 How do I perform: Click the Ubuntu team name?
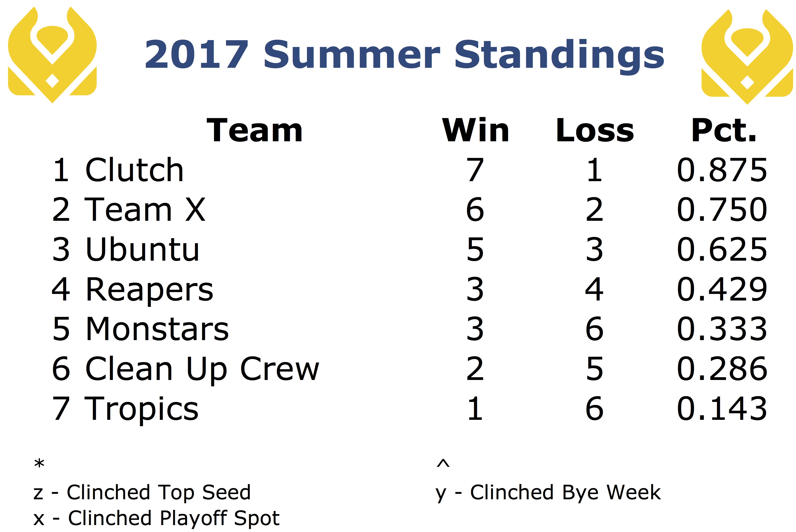142,249
